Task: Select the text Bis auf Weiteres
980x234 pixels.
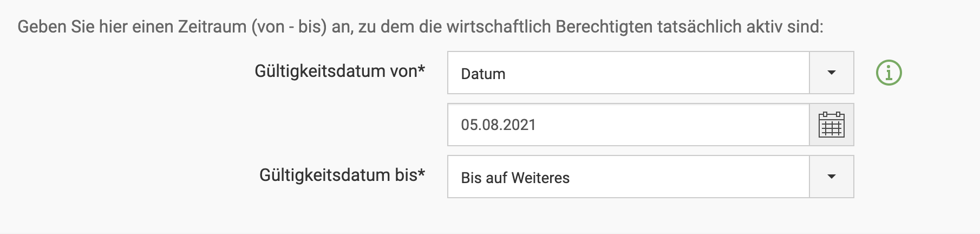Action: pyautogui.click(x=515, y=178)
